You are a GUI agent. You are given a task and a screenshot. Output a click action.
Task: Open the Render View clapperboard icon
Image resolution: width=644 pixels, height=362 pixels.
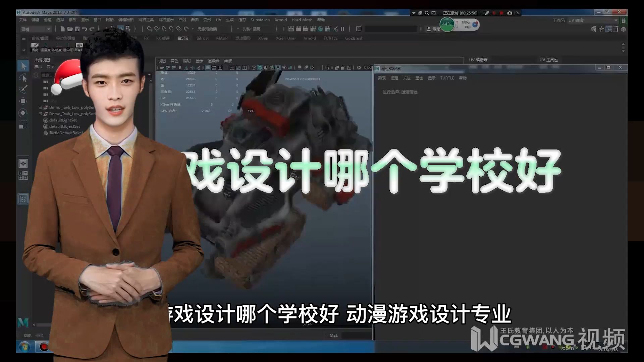pos(291,29)
